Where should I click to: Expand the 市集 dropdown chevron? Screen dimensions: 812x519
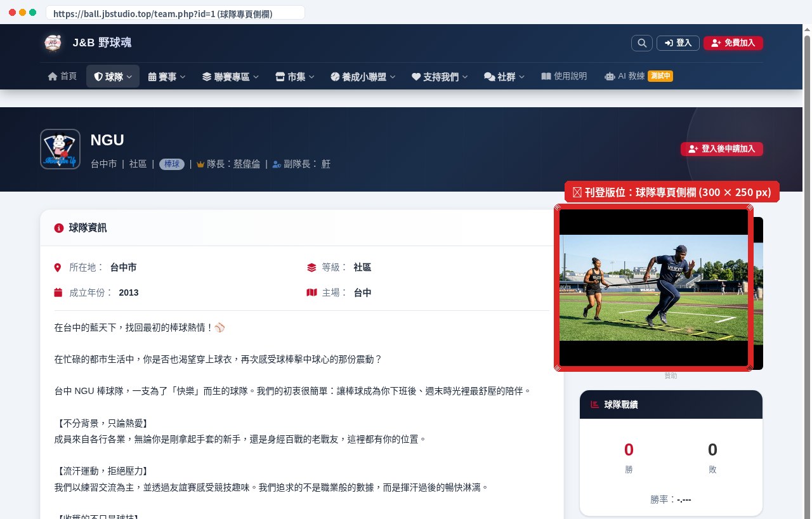click(x=311, y=77)
